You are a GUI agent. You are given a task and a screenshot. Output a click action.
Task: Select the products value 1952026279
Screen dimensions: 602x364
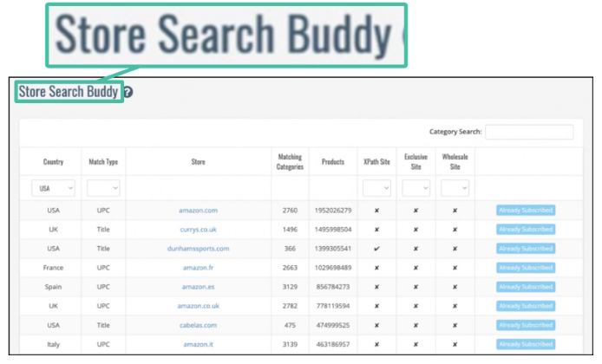point(333,211)
